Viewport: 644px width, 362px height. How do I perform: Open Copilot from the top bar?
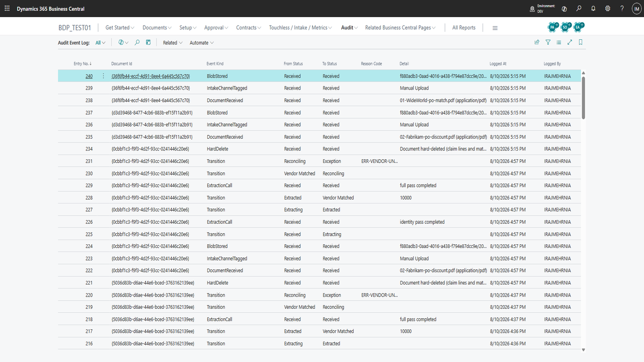pos(564,9)
